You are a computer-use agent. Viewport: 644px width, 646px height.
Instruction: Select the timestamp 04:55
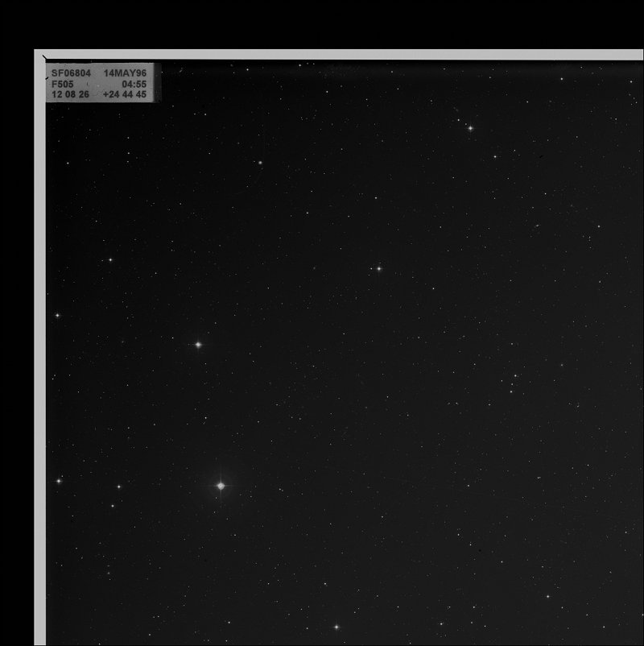133,85
